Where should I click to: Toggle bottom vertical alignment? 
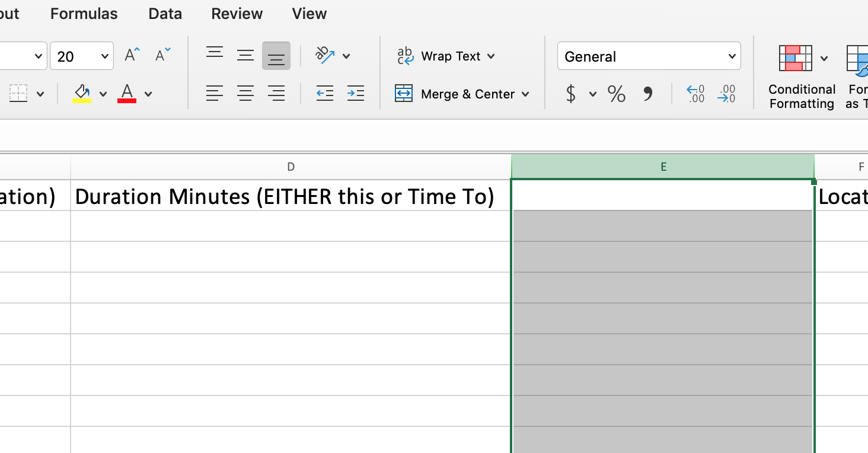[276, 56]
